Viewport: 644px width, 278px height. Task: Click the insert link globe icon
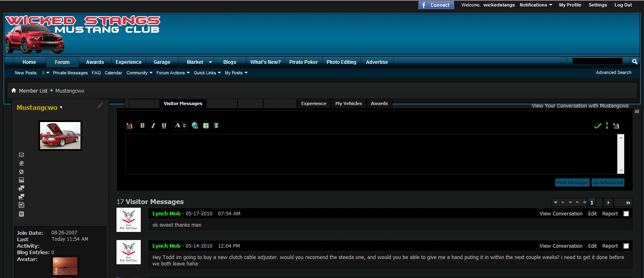[x=195, y=126]
